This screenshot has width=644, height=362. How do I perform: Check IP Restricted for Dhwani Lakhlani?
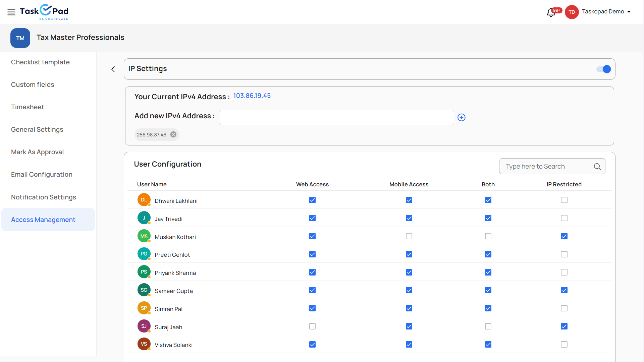[x=564, y=200]
